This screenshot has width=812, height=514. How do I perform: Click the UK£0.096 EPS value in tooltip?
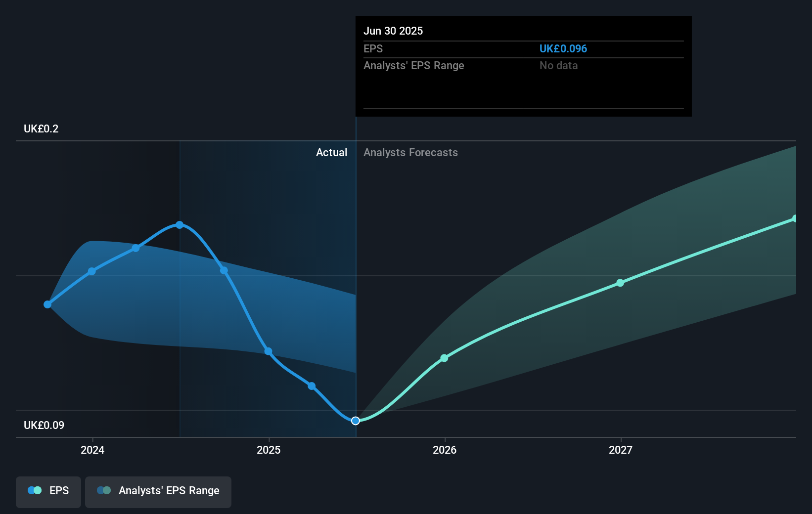[563, 48]
